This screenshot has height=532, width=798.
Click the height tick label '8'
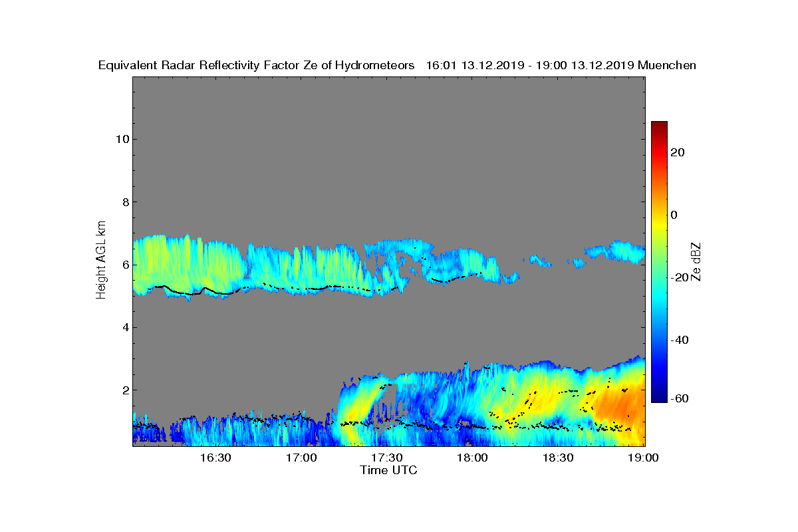(x=124, y=201)
